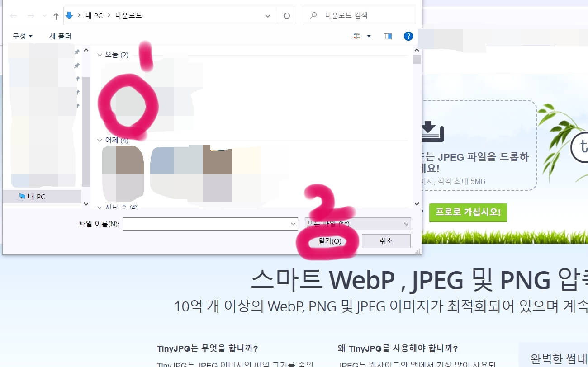Image resolution: width=588 pixels, height=367 pixels.
Task: Click the up-one-level arrow in file dialog
Action: click(x=56, y=16)
